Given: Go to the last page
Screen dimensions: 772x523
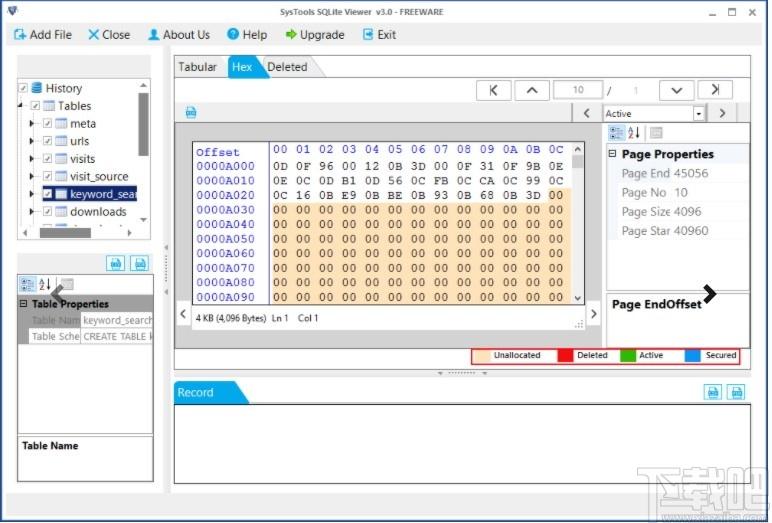Looking at the screenshot, I should 715,90.
